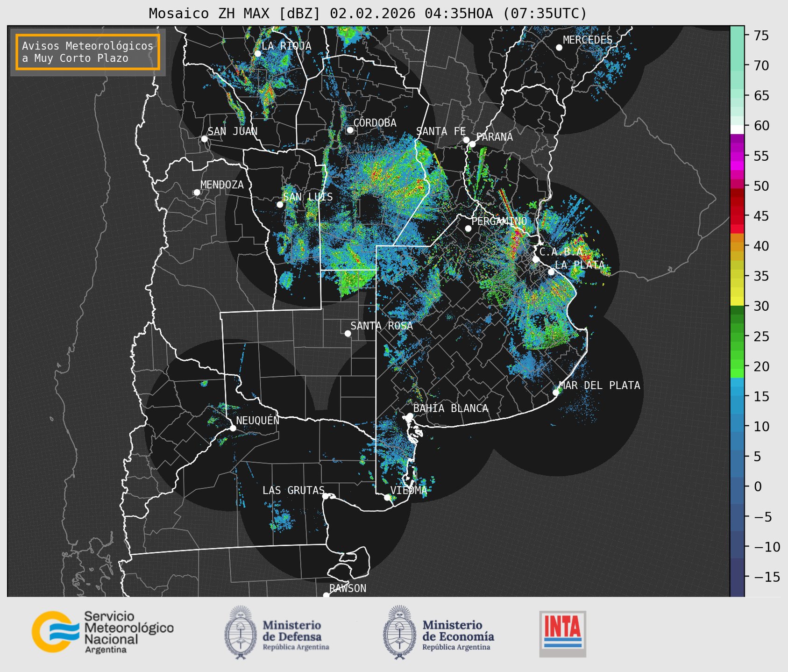The width and height of the screenshot is (788, 672).
Task: Click the MERCEDES map label
Action: pyautogui.click(x=588, y=40)
